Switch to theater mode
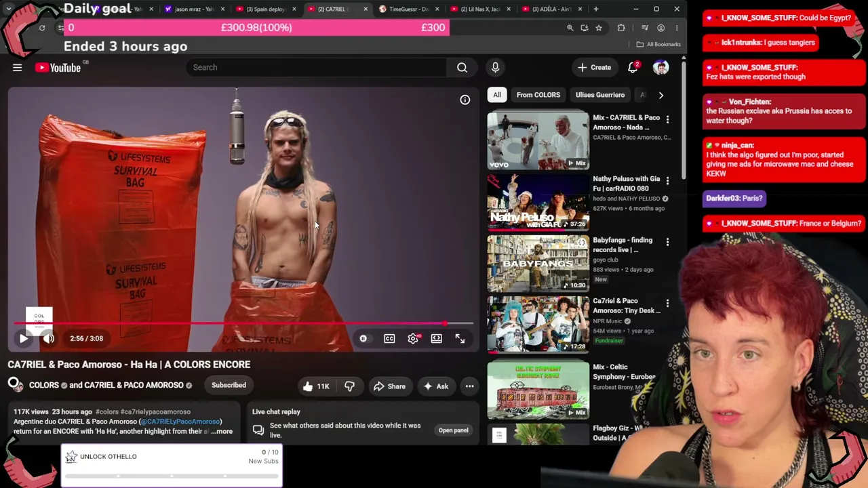Screen dimensions: 868x488 coord(437,338)
